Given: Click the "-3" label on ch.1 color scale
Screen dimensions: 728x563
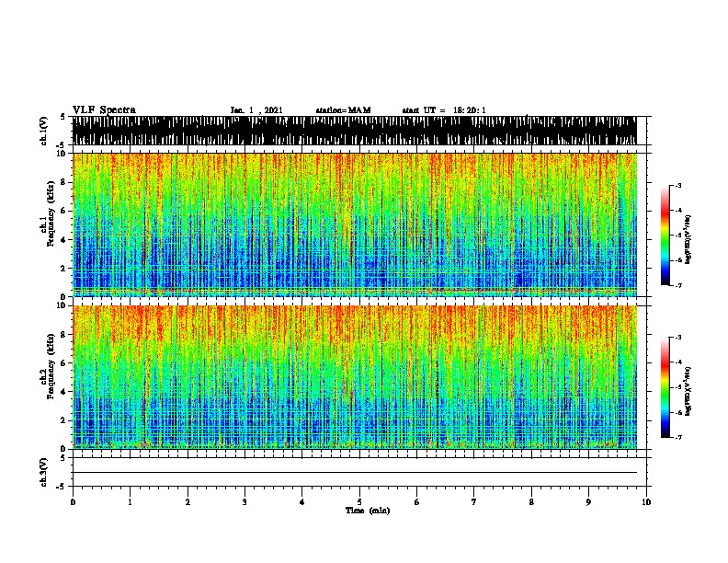Looking at the screenshot, I should 678,185.
